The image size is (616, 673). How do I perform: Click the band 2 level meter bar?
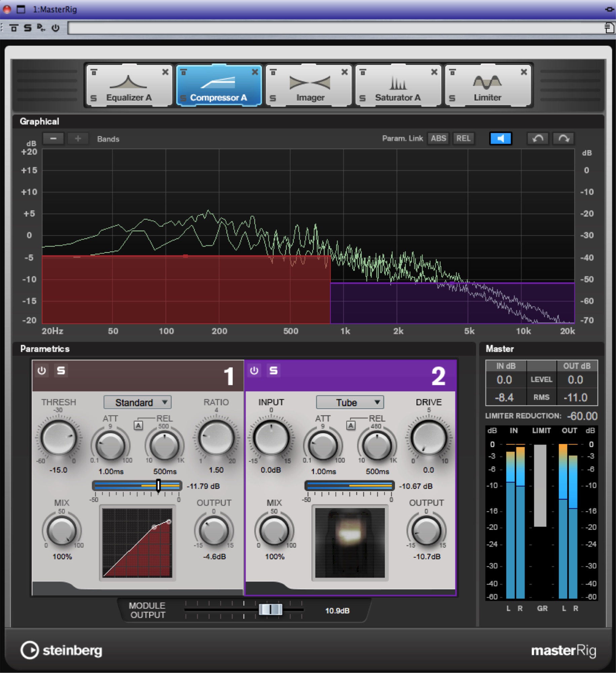coord(349,486)
